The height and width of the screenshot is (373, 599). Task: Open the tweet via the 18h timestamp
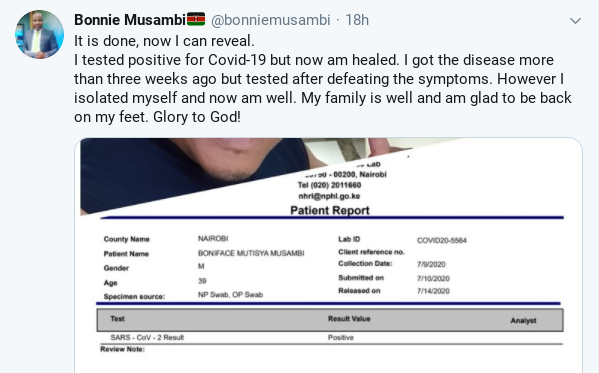click(357, 20)
